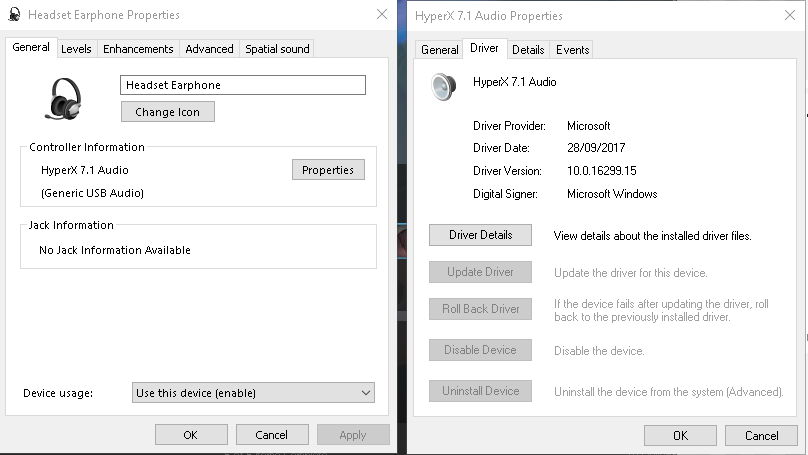Open the Enhancements tab
Viewport: 808px width, 455px height.
[x=138, y=49]
